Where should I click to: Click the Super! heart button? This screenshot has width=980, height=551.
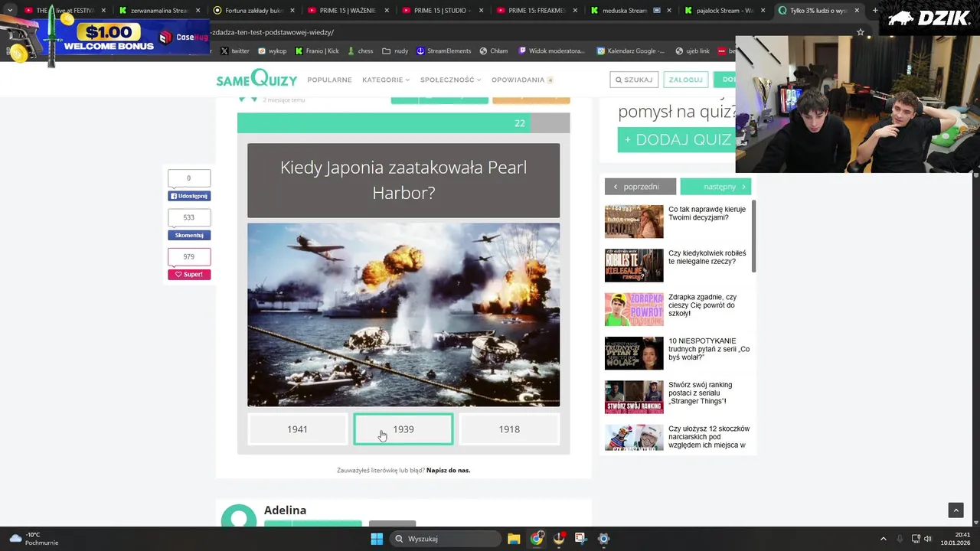coord(189,274)
